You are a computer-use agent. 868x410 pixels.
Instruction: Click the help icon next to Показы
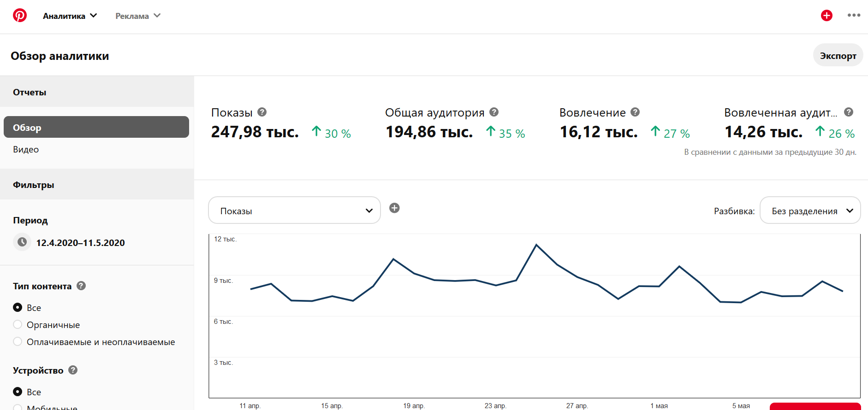[262, 112]
